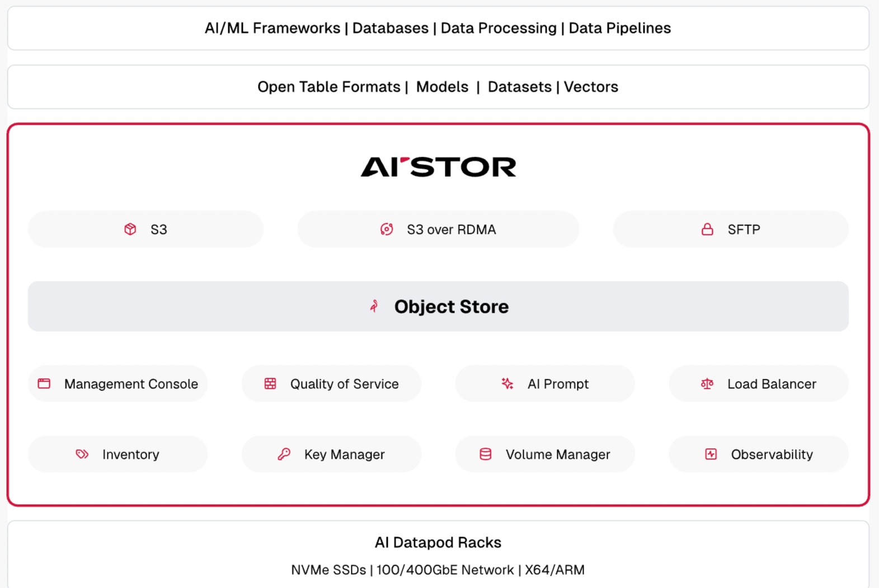Open the SFTP protocol label
879x588 pixels.
tap(744, 229)
